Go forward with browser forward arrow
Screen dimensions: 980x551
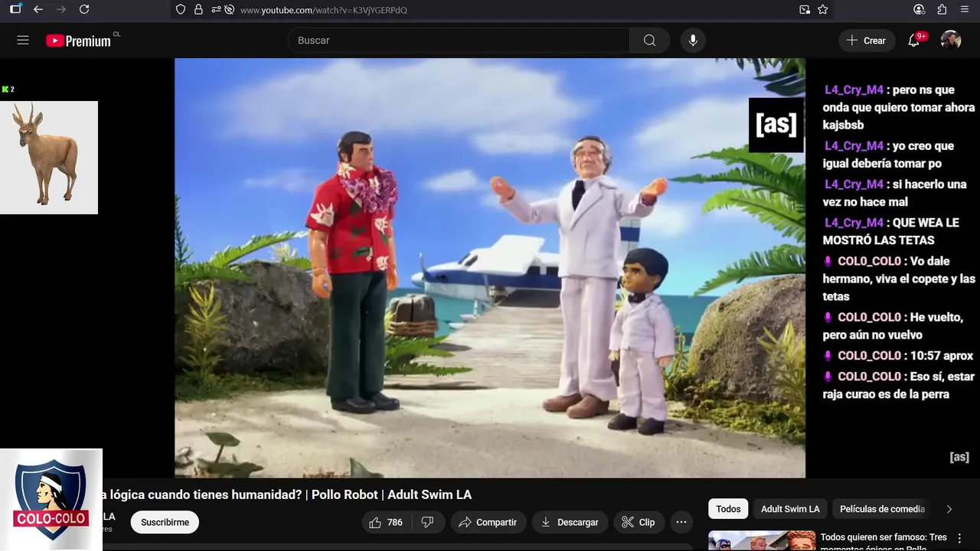[x=61, y=9]
